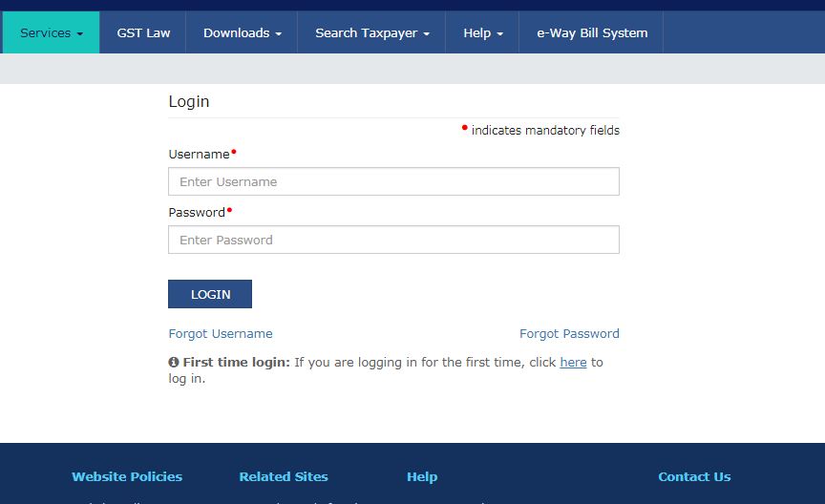
Task: Click the info icon beside First time login
Action: 174,363
